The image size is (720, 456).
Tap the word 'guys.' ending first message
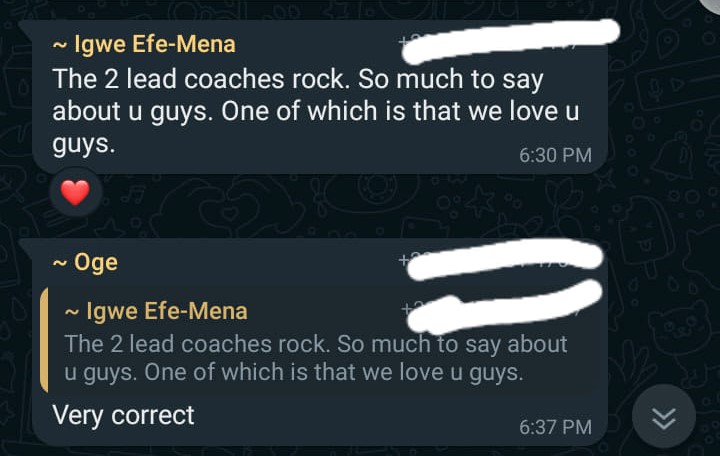84,145
